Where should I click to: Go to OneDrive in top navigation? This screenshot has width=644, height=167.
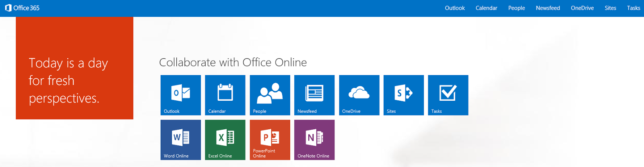point(582,8)
